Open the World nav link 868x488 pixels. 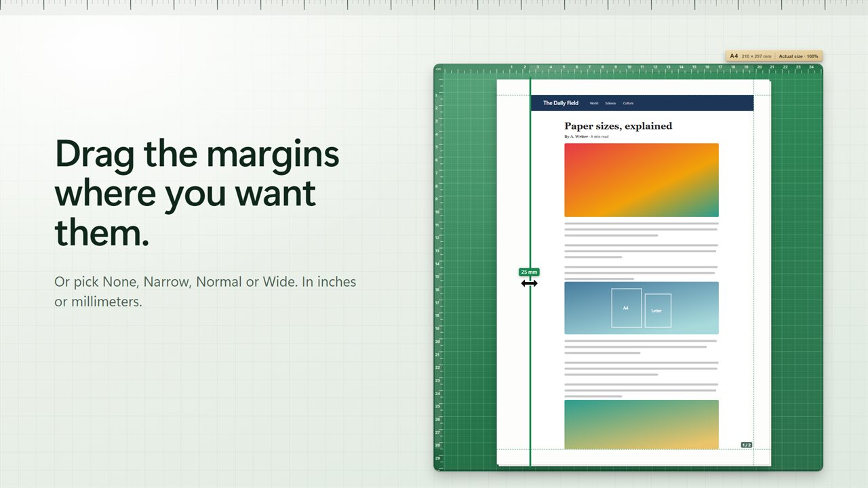[594, 103]
